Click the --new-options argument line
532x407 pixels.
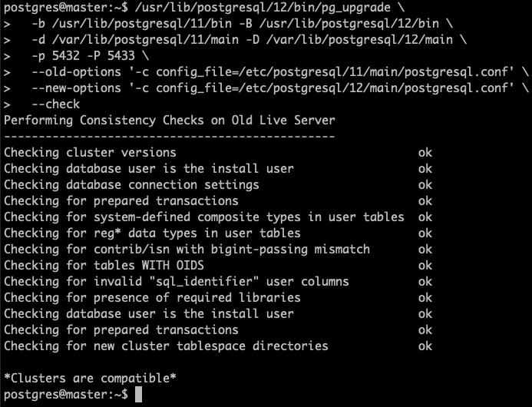point(273,88)
